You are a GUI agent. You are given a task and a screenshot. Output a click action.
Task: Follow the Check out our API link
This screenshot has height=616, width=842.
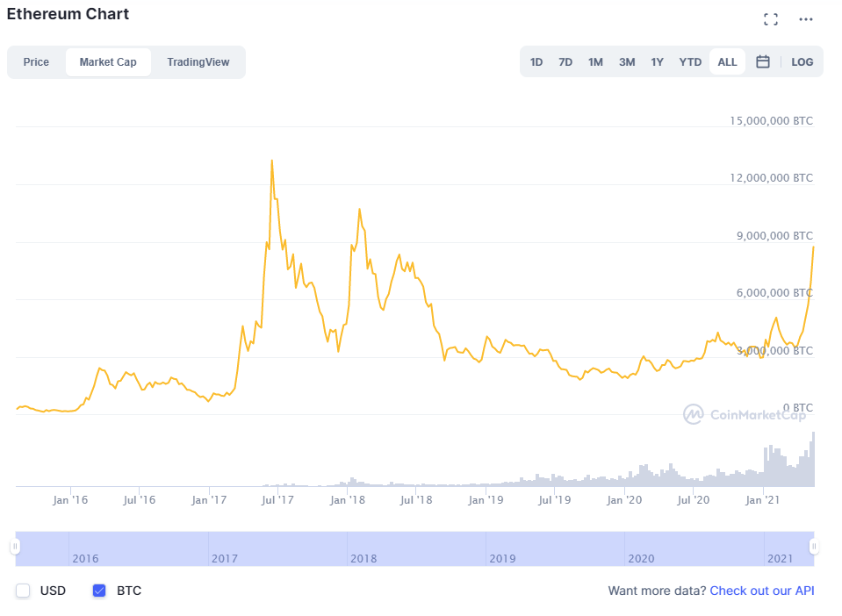[761, 591]
